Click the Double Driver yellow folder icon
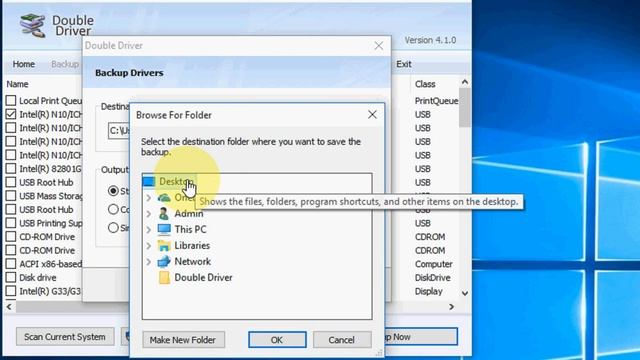The width and height of the screenshot is (640, 360). pos(164,278)
